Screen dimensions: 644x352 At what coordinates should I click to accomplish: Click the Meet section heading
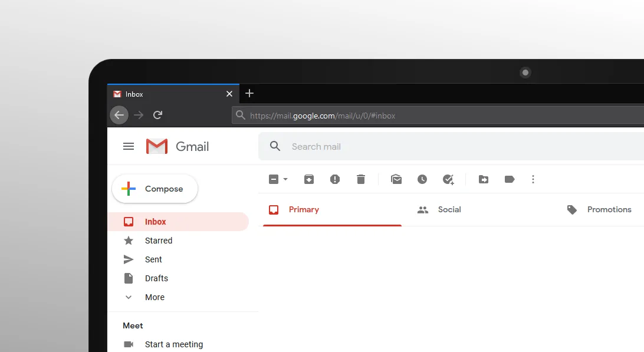(x=133, y=325)
